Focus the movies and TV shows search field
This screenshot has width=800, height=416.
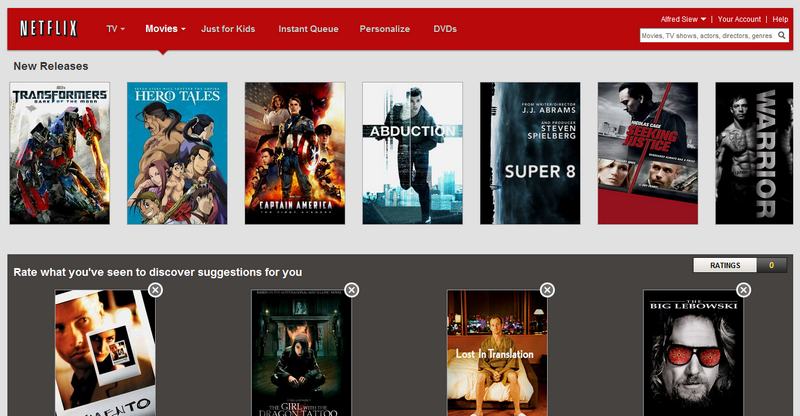point(708,35)
